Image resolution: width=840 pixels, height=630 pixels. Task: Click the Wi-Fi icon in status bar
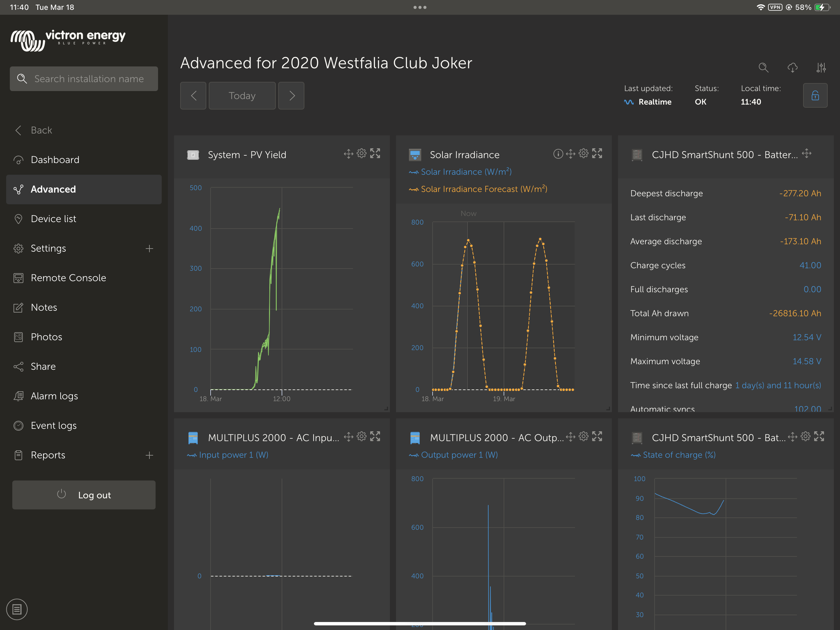tap(761, 7)
